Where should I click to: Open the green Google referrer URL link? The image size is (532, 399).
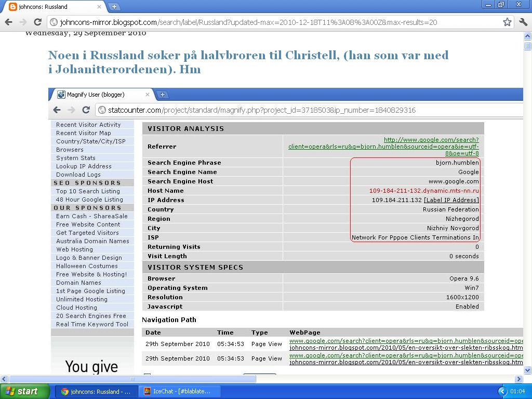coord(383,147)
